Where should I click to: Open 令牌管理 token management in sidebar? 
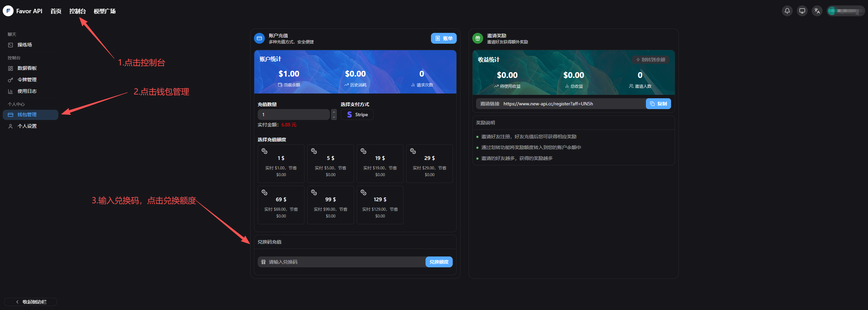[31, 80]
